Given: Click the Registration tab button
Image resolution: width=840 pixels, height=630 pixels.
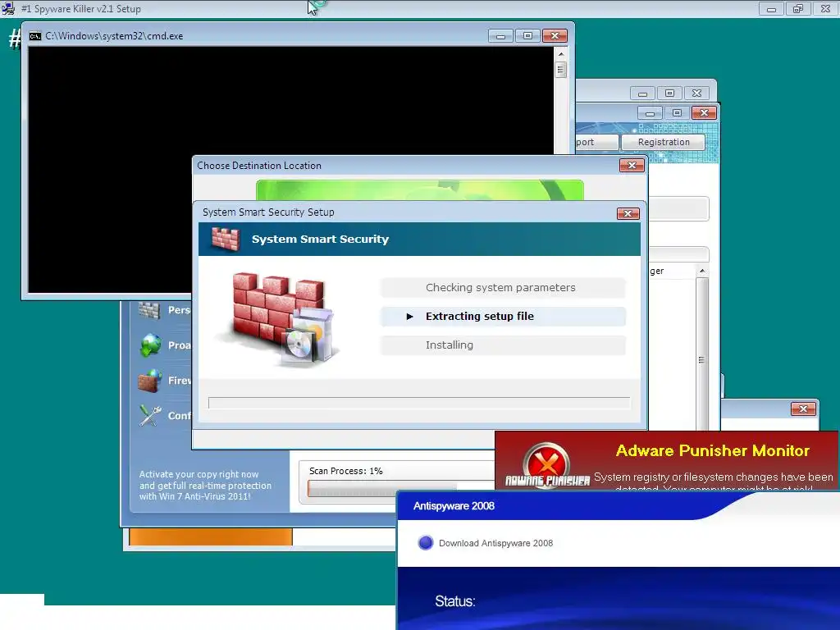Looking at the screenshot, I should coord(663,142).
